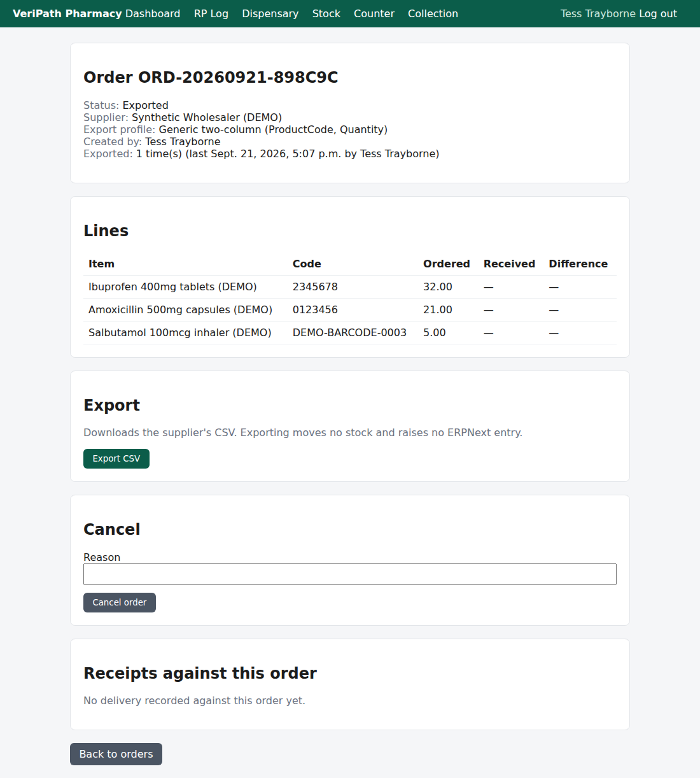Viewport: 700px width, 778px height.
Task: Click the Receipts against this order heading
Action: [200, 673]
